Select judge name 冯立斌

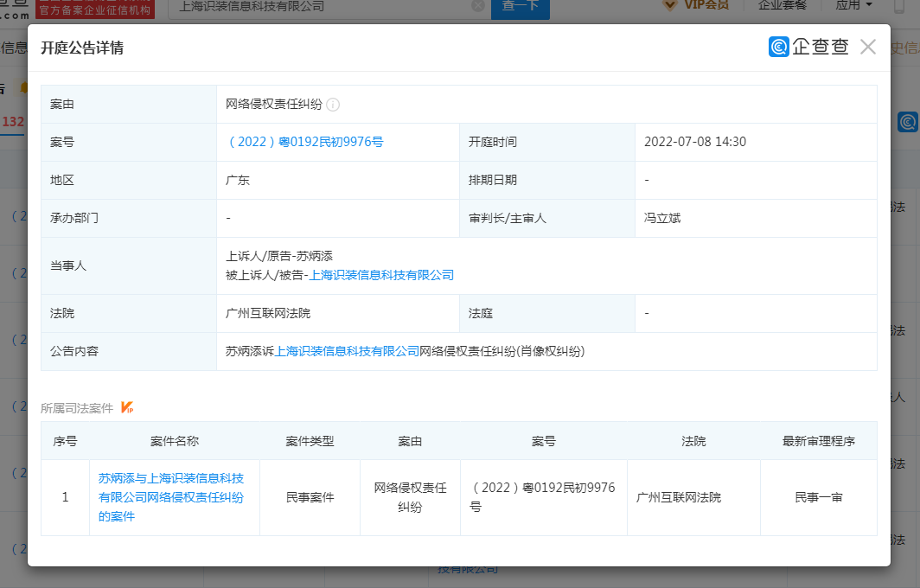coord(662,218)
